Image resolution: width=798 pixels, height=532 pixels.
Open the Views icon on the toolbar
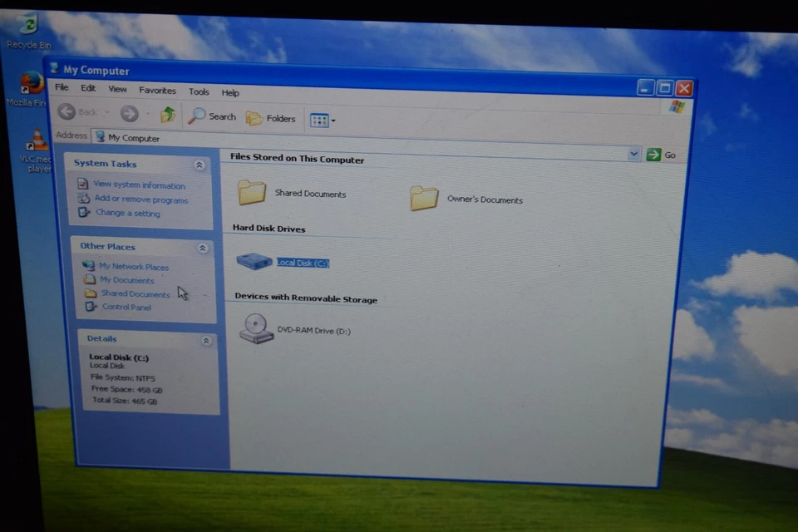[x=320, y=120]
